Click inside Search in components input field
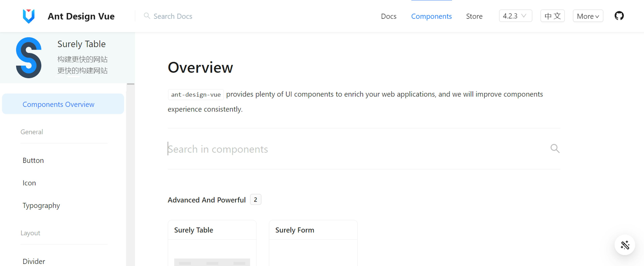 point(363,149)
